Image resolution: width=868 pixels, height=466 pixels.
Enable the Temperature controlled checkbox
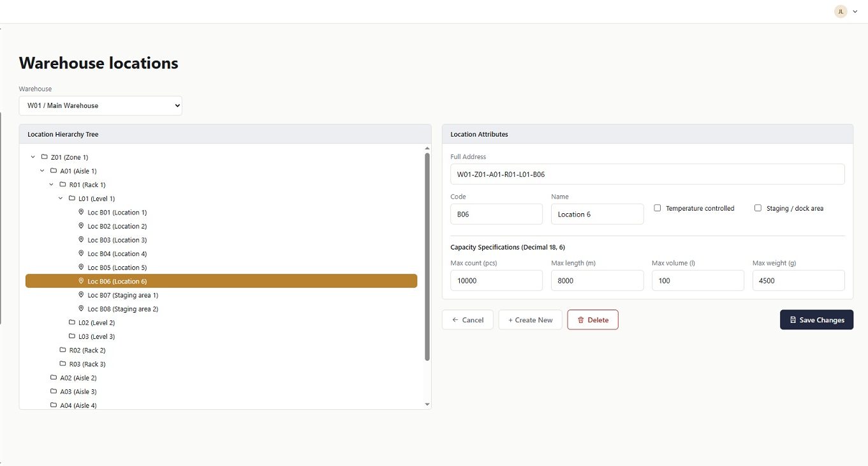(x=658, y=208)
